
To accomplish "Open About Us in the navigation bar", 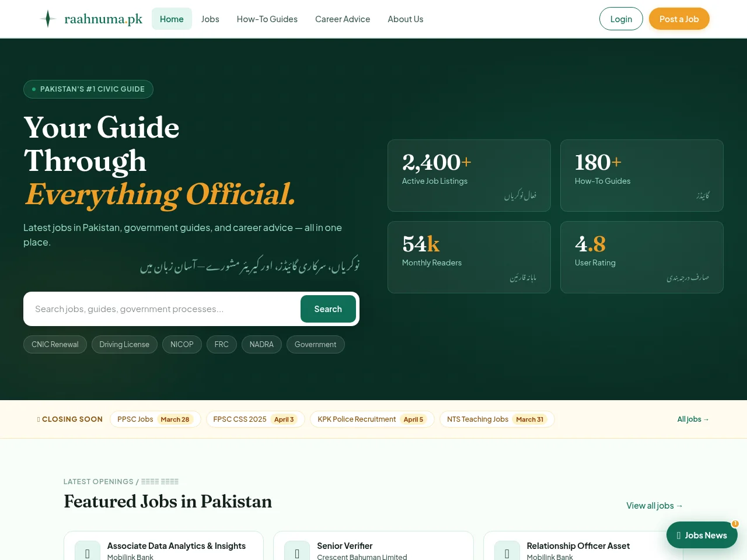I will pos(406,19).
